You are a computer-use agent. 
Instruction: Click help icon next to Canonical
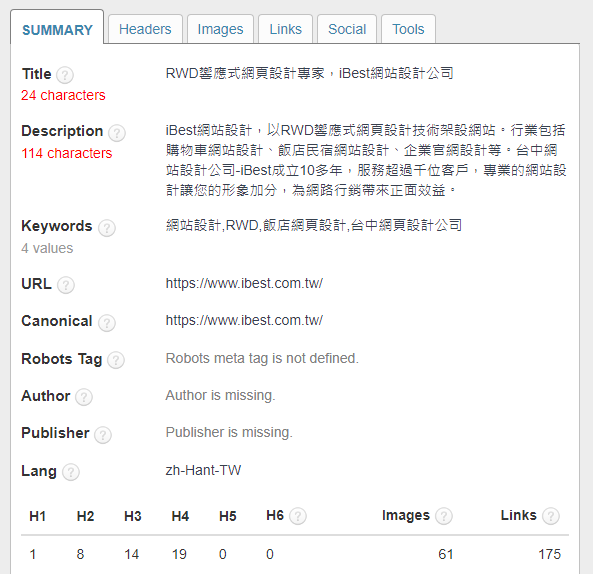pyautogui.click(x=107, y=323)
